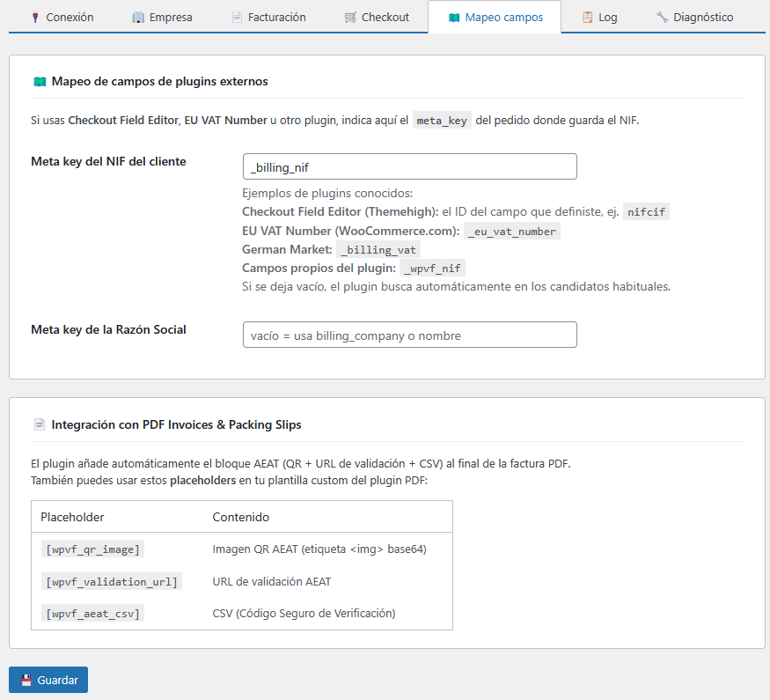Click the map icon on Mapeo campos tab
Screen dimensions: 770x700
tap(454, 18)
